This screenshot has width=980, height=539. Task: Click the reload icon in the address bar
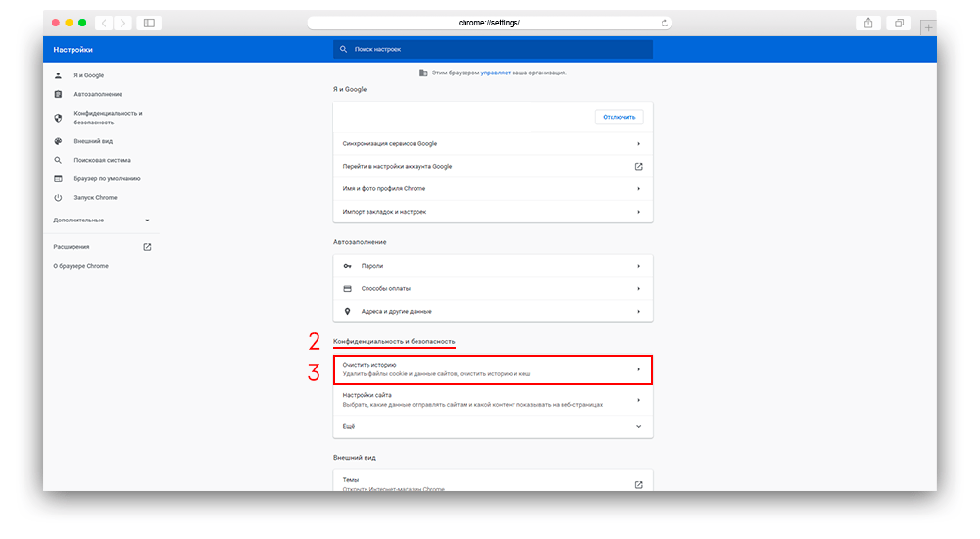pos(665,24)
